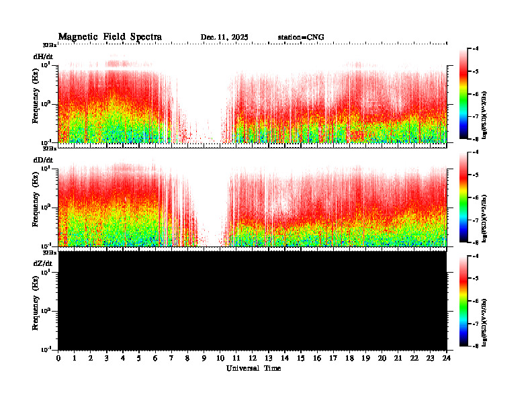Click the 10^1 frequency tick of dZ/dt panel
The height and width of the screenshot is (411, 532).
pos(46,272)
